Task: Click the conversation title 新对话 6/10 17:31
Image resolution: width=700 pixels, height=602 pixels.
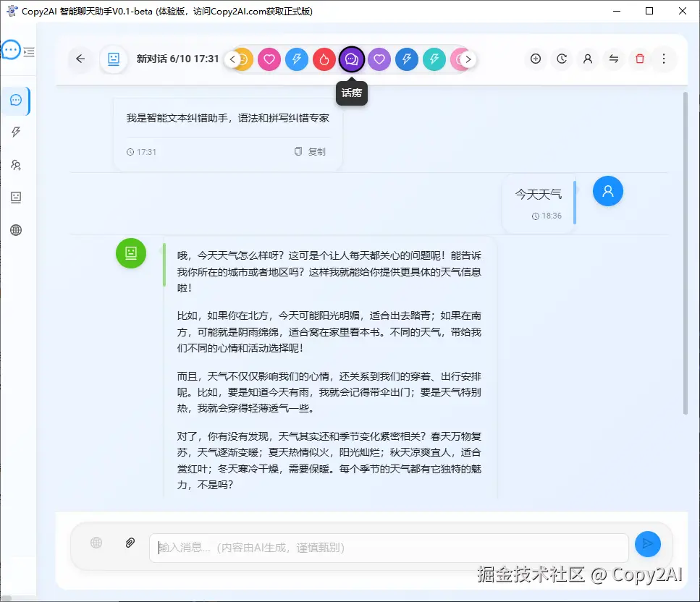Action: coord(177,59)
